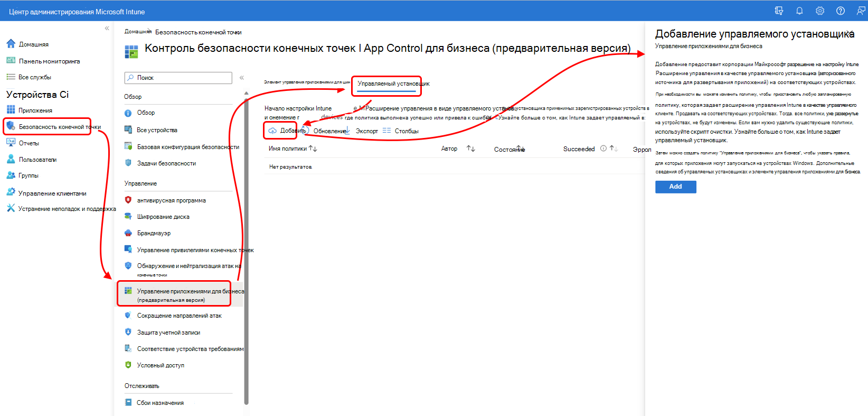Open антивирусная программа shield icon
868x416 pixels.
(128, 200)
